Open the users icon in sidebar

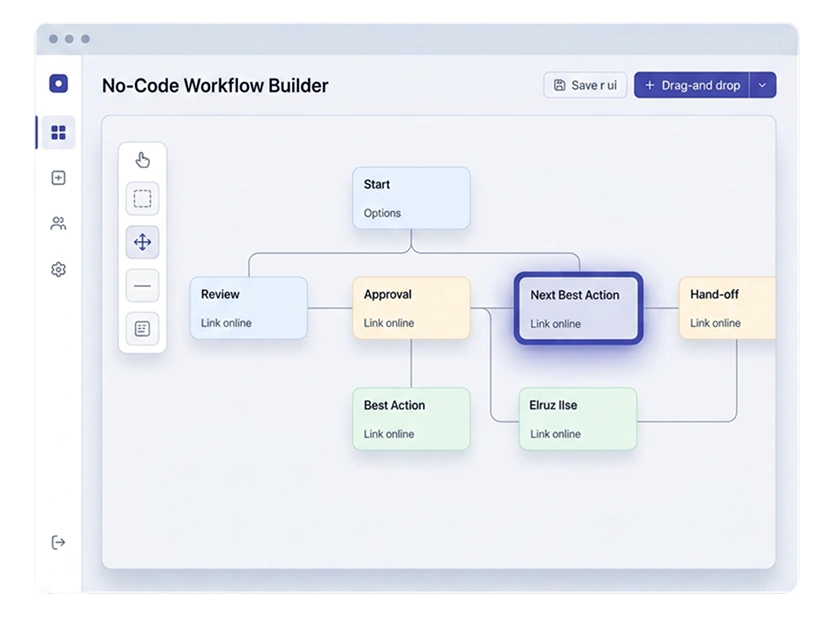[x=58, y=224]
